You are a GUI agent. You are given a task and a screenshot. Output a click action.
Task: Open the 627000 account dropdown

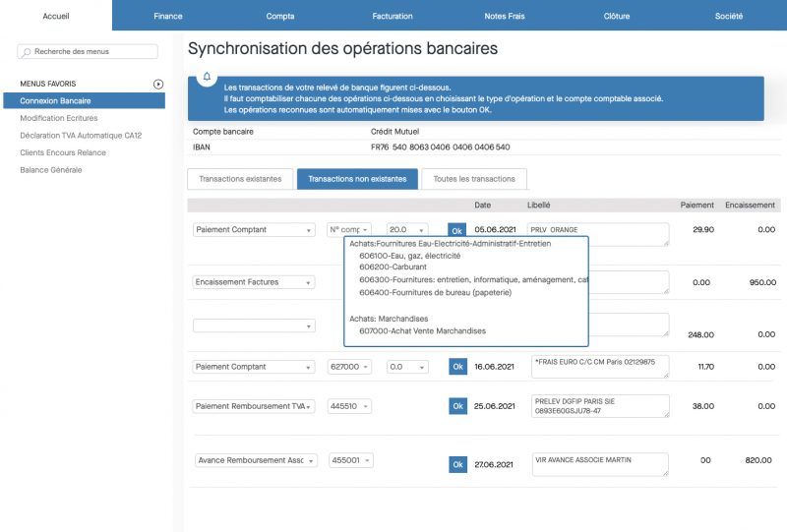(x=350, y=367)
